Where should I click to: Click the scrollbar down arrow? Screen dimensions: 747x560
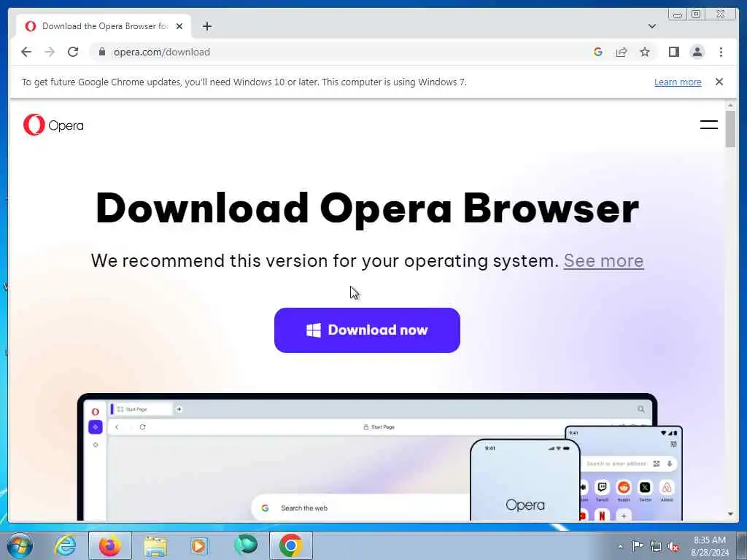730,514
